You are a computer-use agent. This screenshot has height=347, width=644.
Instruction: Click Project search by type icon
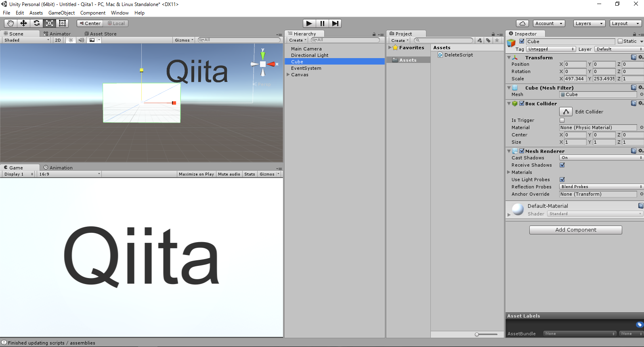(x=479, y=40)
